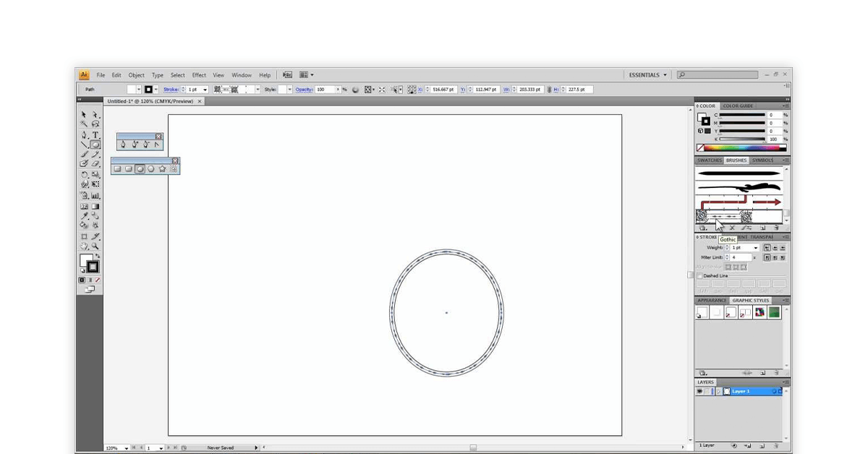
Task: Open the Effect menu
Action: click(199, 75)
